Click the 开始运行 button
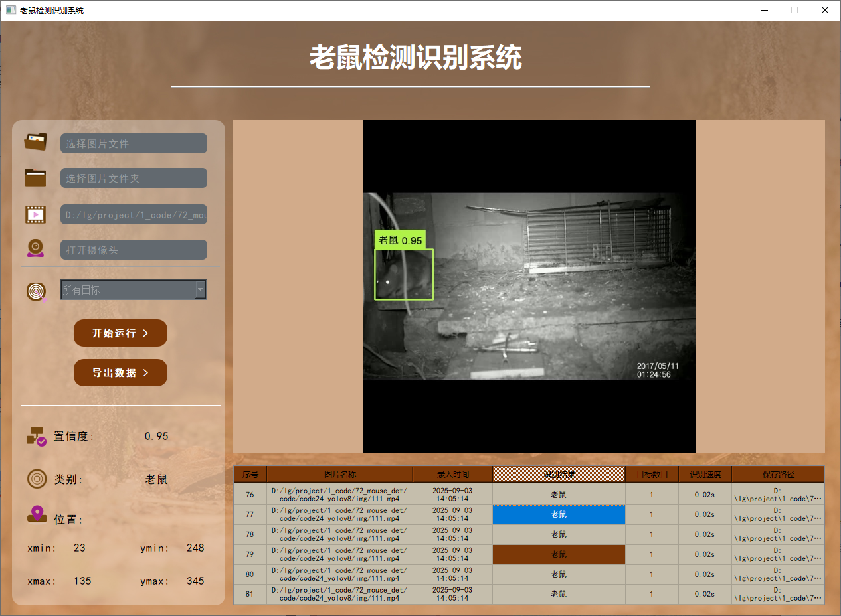 pos(120,333)
